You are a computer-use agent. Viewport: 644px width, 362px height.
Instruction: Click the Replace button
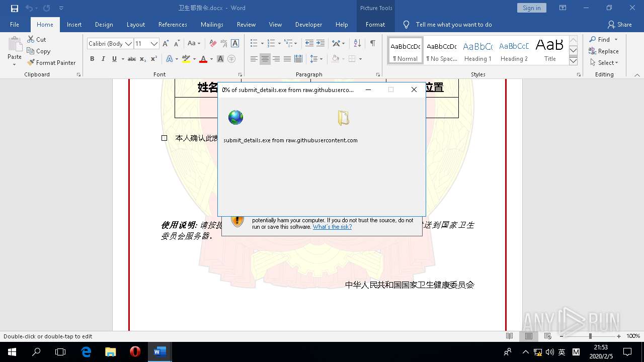click(604, 51)
